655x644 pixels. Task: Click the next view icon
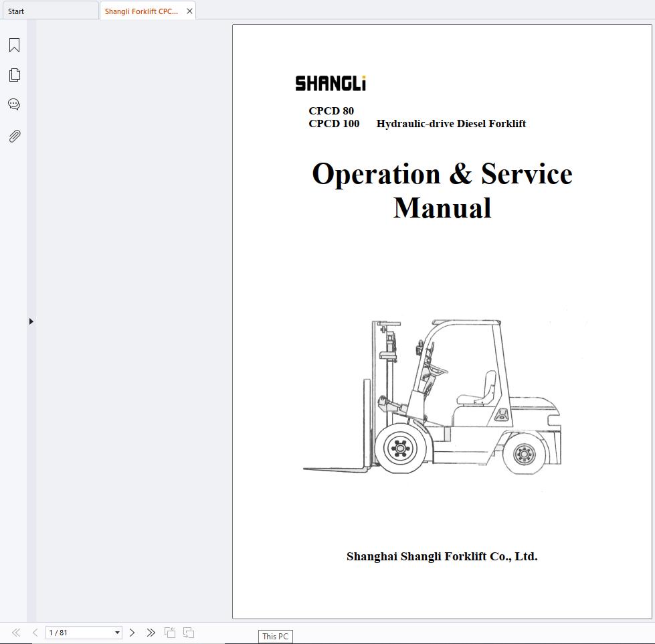(x=189, y=633)
